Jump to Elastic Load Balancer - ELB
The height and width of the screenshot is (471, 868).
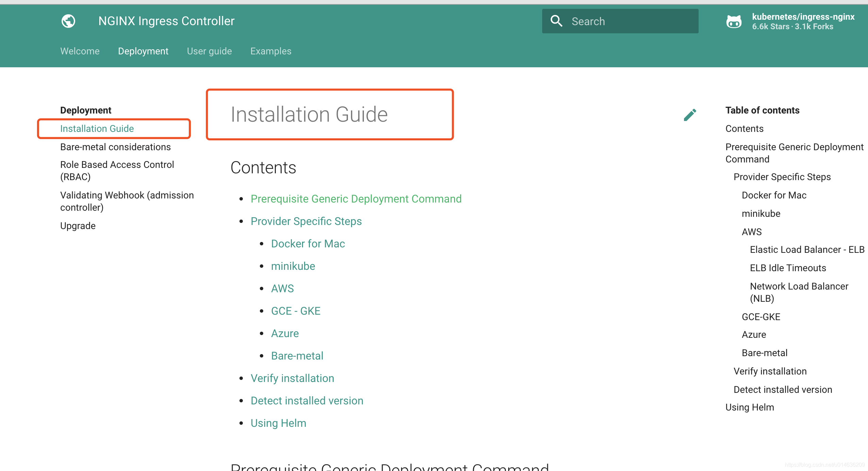[x=807, y=249]
